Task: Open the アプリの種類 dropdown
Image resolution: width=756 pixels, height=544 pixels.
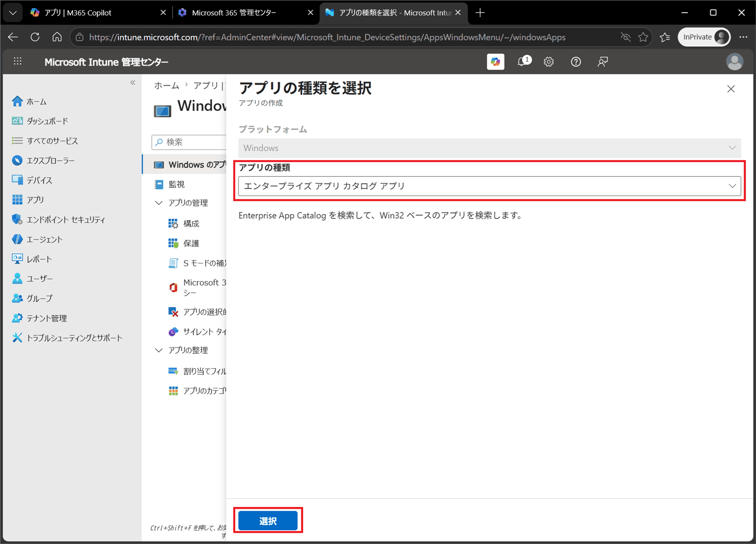Action: click(x=489, y=186)
